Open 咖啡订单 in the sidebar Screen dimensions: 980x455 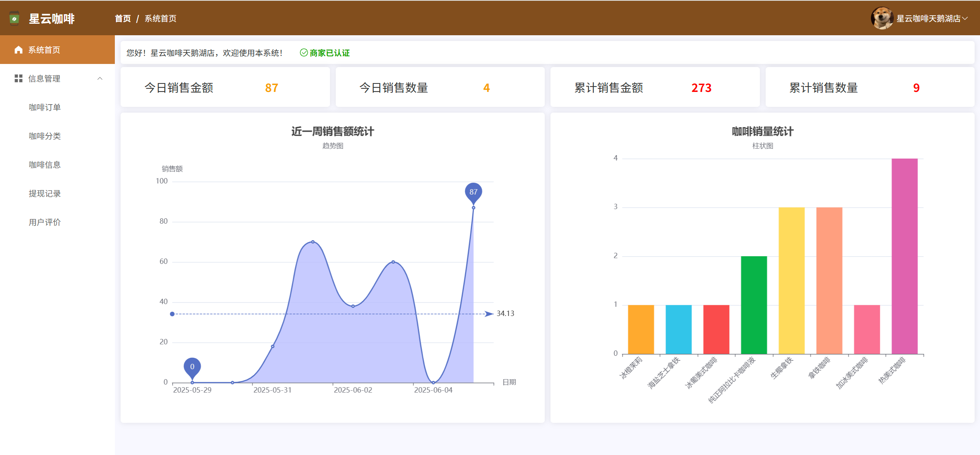coord(45,107)
